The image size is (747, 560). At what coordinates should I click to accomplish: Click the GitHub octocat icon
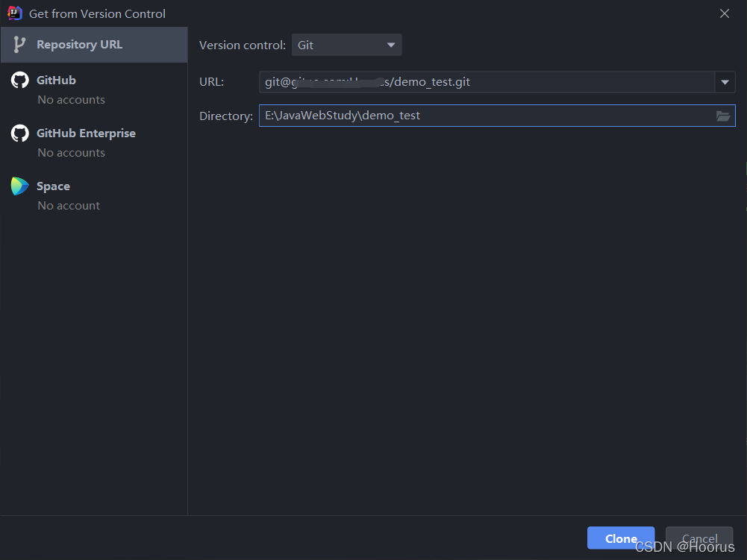(x=20, y=80)
